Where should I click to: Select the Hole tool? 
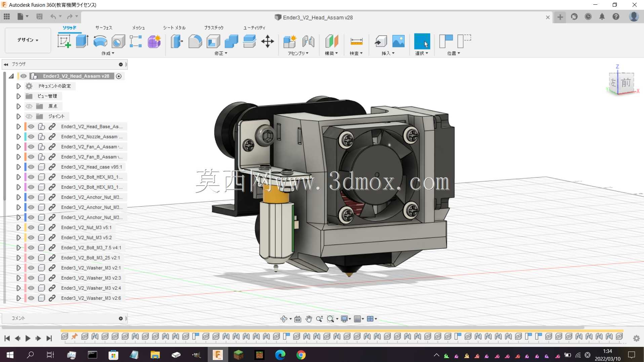click(x=118, y=41)
